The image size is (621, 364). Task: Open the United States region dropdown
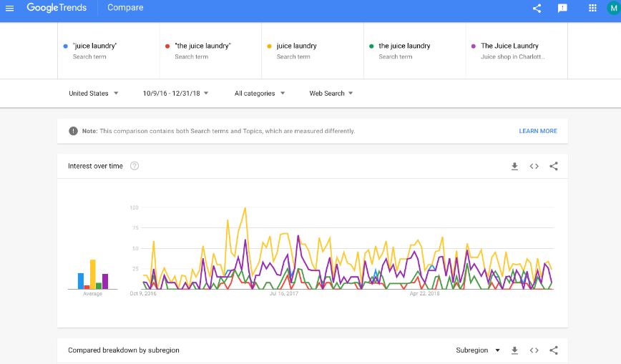pos(94,94)
